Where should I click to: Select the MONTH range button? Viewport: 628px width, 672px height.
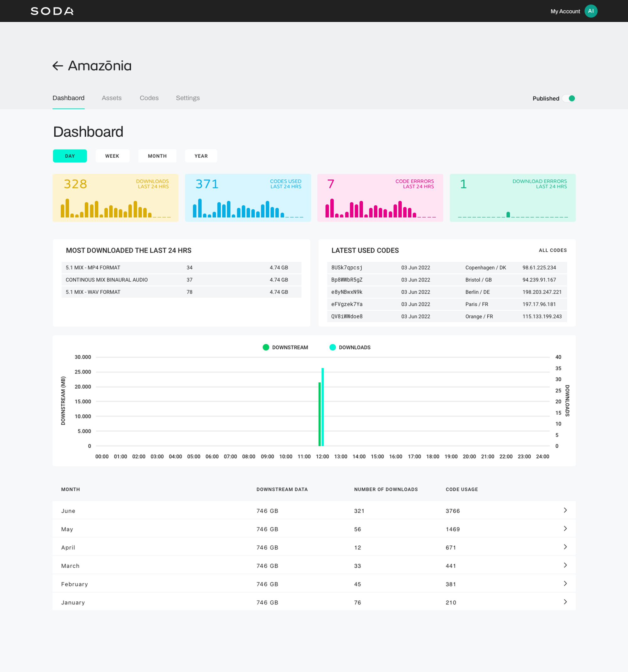[x=157, y=156]
